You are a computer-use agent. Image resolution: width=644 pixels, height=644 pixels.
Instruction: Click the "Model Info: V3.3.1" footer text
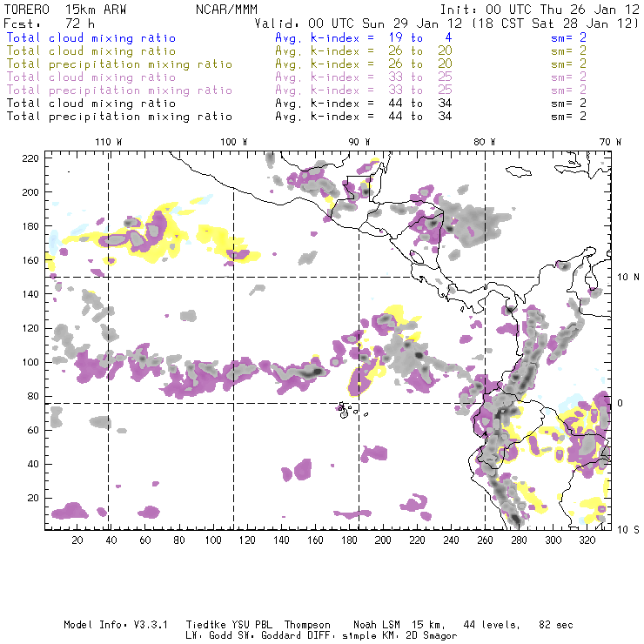tap(116, 625)
